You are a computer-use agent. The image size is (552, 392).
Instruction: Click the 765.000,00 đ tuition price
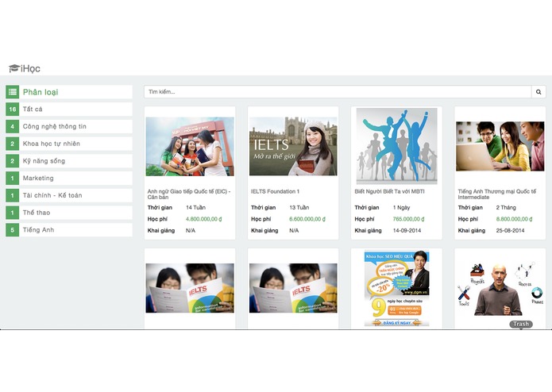408,219
